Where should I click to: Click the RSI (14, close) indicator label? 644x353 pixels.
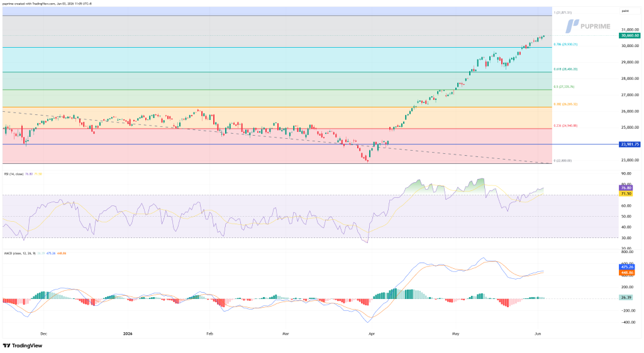point(14,174)
